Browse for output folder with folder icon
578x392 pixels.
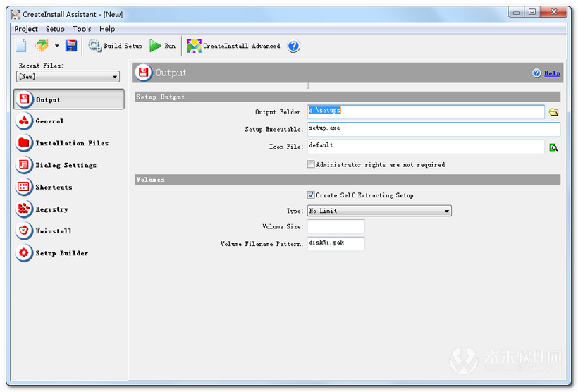(x=553, y=112)
